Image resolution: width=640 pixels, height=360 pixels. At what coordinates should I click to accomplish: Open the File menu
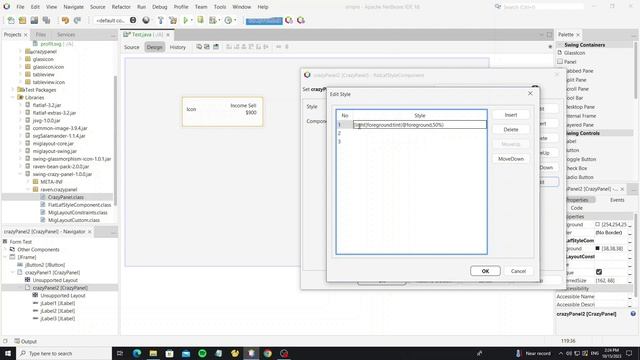click(20, 7)
